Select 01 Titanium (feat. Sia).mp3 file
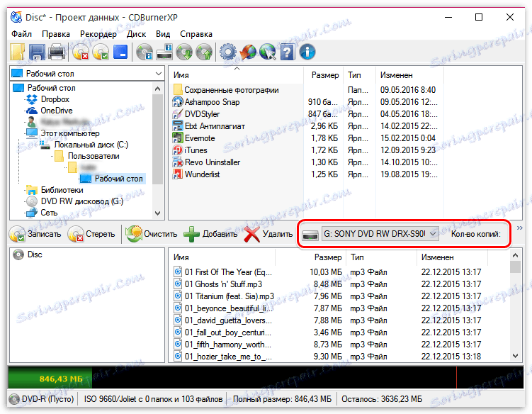Viewport: 532px width, 414px height. 230,296
